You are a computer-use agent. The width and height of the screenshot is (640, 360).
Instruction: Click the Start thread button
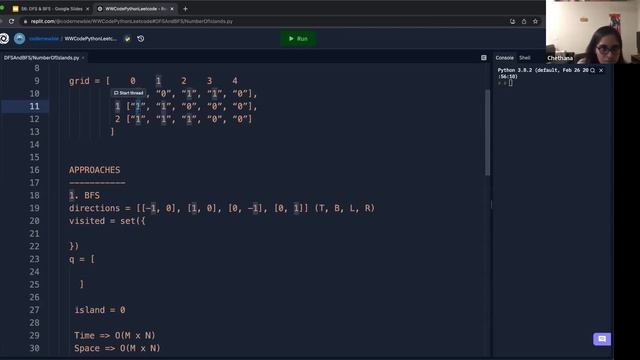click(128, 93)
